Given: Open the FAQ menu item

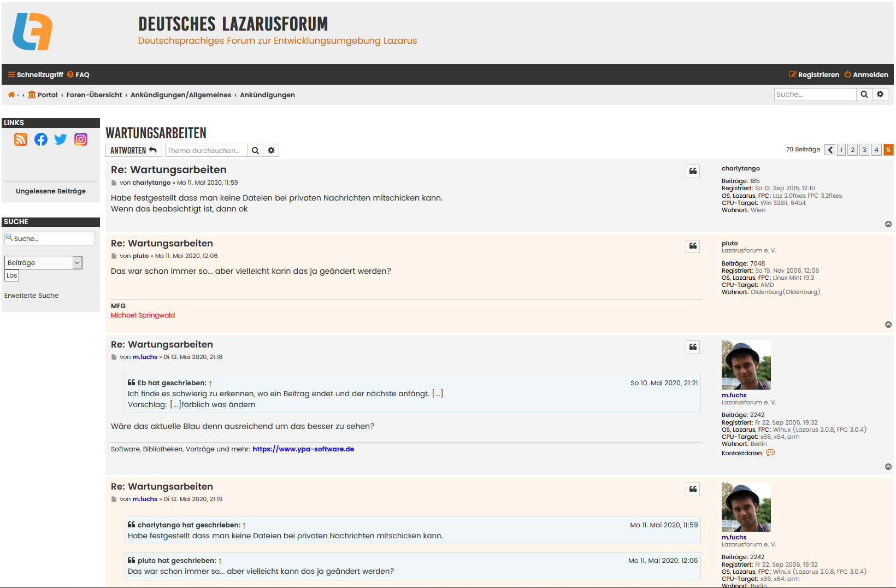Looking at the screenshot, I should (79, 75).
